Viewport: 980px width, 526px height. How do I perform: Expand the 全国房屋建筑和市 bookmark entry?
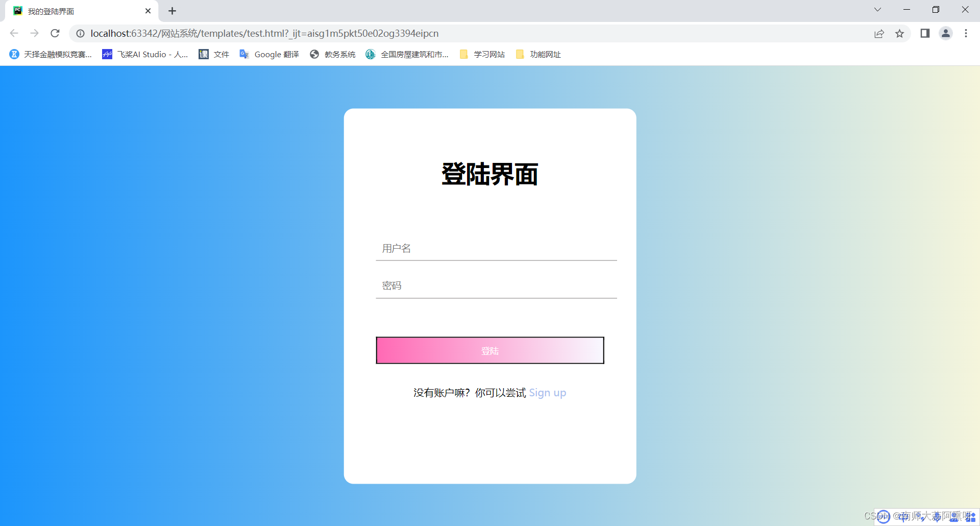pos(407,54)
